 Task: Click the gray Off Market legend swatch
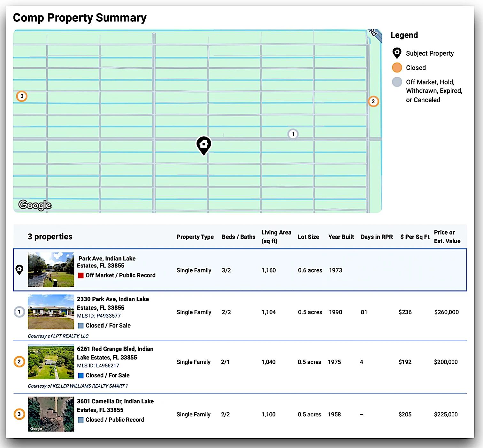click(x=397, y=82)
